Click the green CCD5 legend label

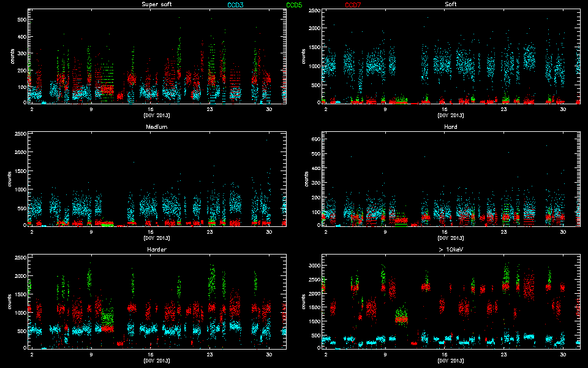click(294, 5)
